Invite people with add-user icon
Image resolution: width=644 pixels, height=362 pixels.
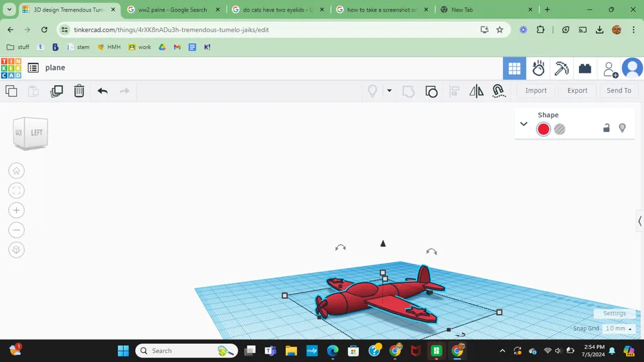point(611,70)
